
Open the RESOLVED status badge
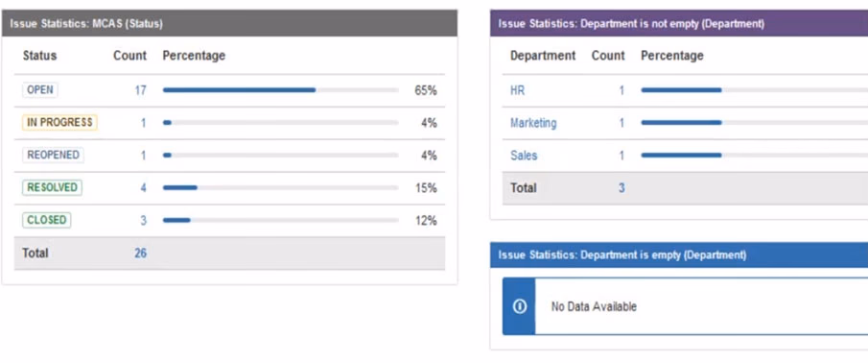coord(52,187)
